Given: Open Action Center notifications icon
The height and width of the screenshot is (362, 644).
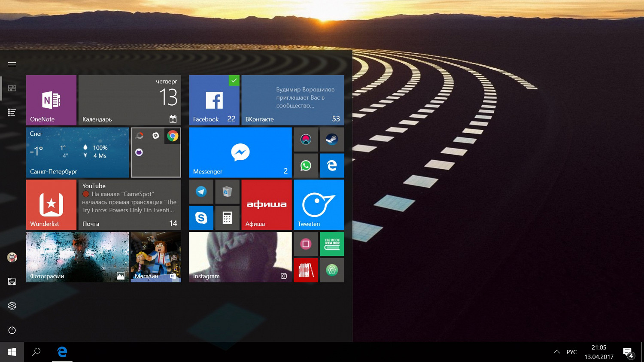Looking at the screenshot, I should (629, 352).
